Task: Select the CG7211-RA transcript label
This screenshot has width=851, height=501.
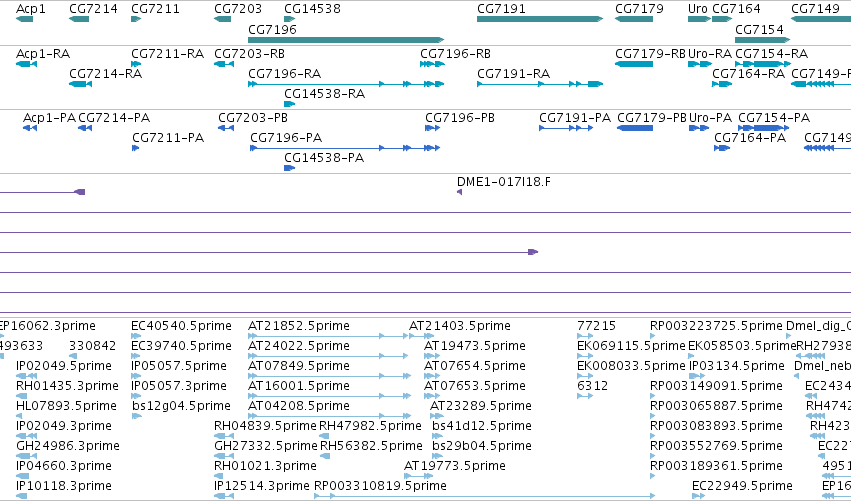Action: [x=168, y=54]
